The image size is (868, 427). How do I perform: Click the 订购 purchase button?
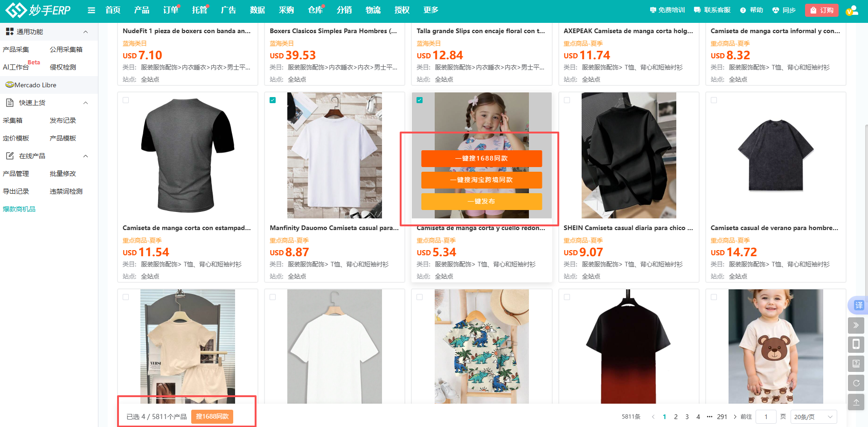(822, 10)
